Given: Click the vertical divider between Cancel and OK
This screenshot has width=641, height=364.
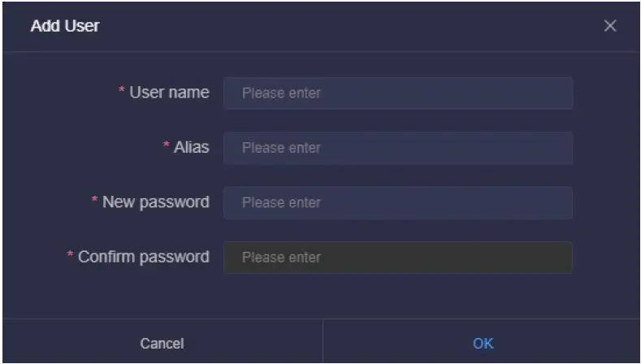Looking at the screenshot, I should click(x=323, y=342).
